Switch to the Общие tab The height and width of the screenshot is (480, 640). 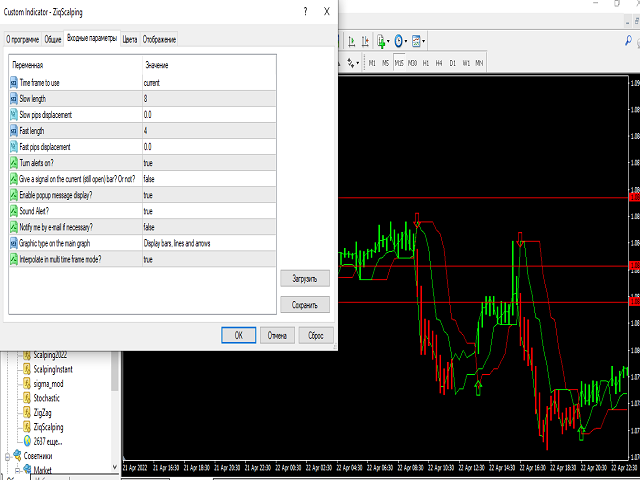pos(53,40)
